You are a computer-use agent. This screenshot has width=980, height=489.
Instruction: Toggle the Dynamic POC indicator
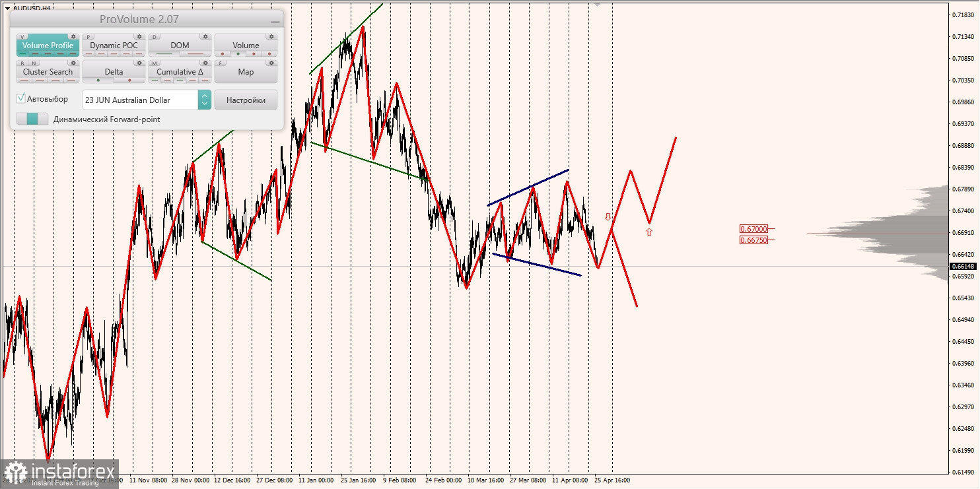[x=114, y=45]
